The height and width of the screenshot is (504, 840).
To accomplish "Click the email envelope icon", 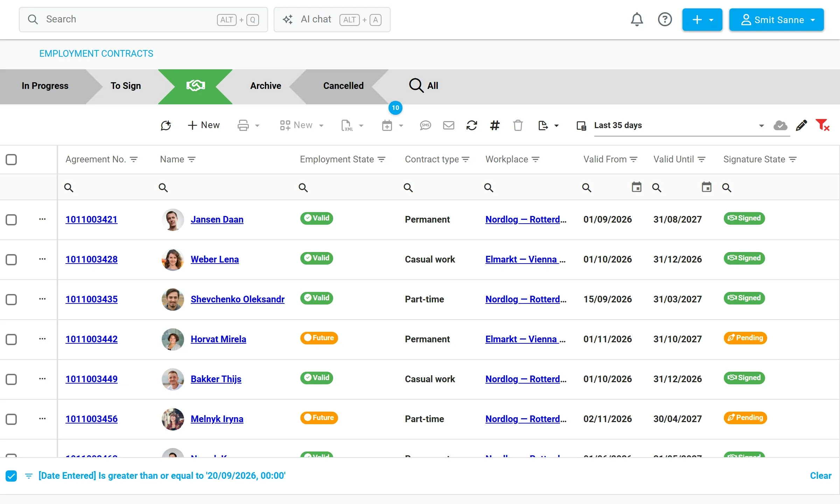I will click(x=448, y=125).
